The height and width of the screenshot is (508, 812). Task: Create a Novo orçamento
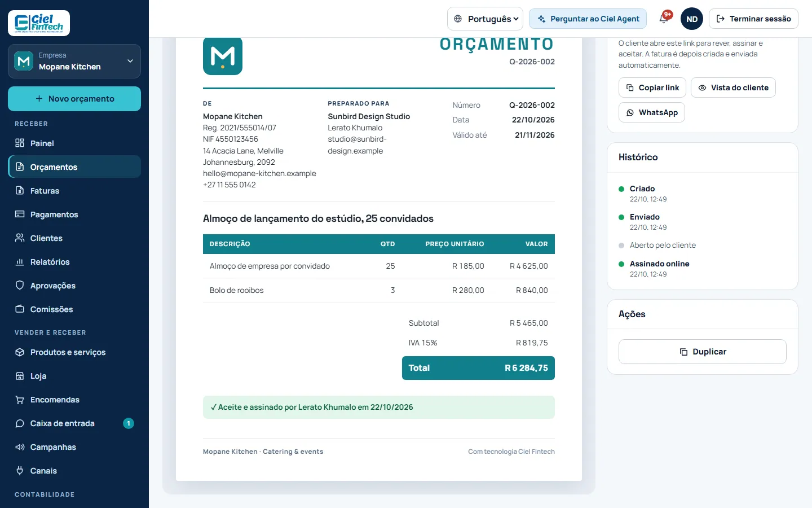tap(74, 99)
